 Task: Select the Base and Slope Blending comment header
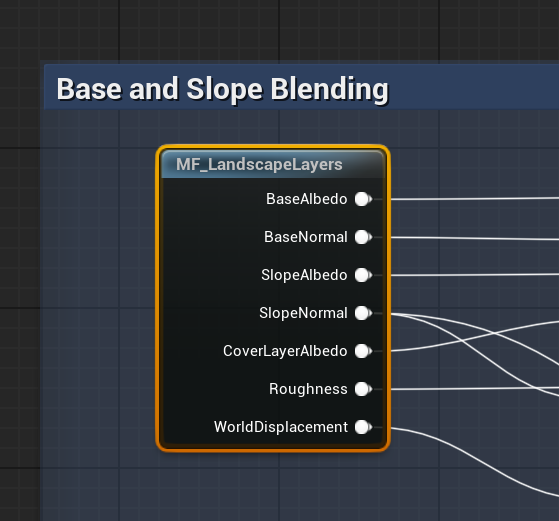(301, 87)
